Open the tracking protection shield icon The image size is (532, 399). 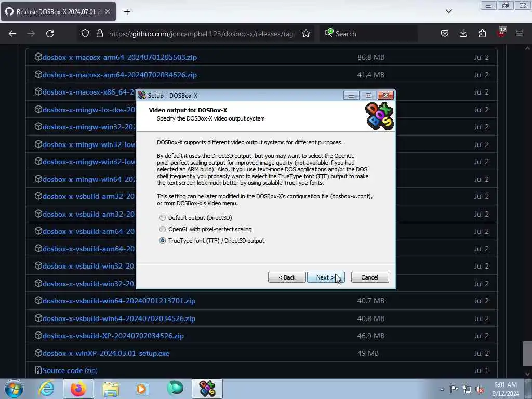pyautogui.click(x=85, y=34)
